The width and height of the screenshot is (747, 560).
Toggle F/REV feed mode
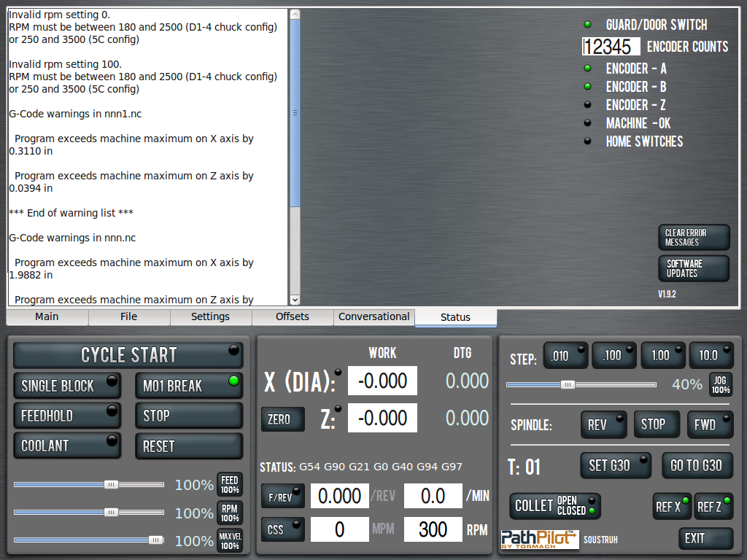tap(282, 496)
